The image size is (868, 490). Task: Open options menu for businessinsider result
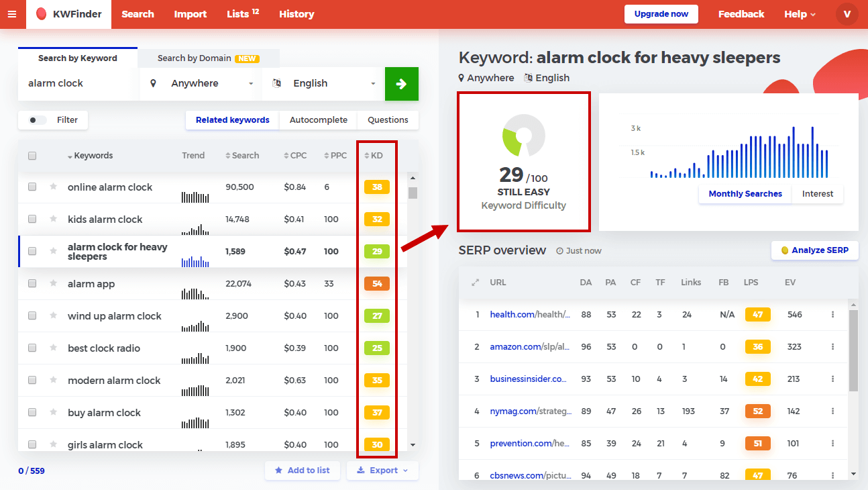(x=832, y=379)
